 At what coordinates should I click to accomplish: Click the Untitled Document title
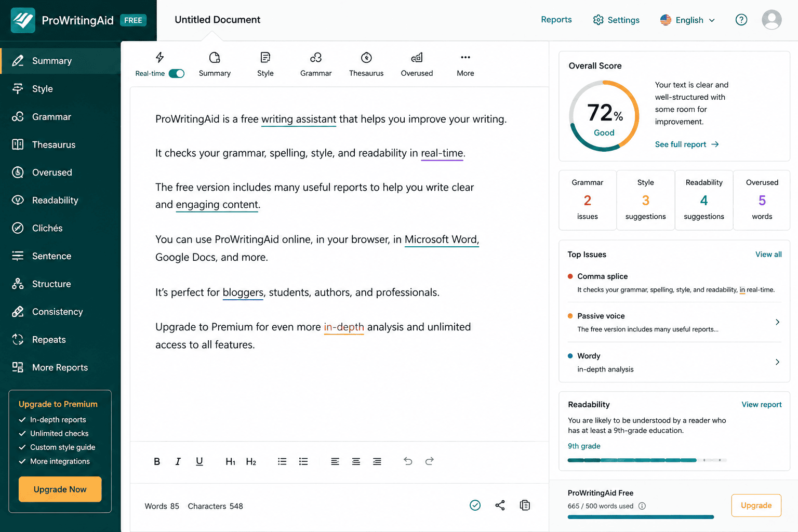click(217, 20)
